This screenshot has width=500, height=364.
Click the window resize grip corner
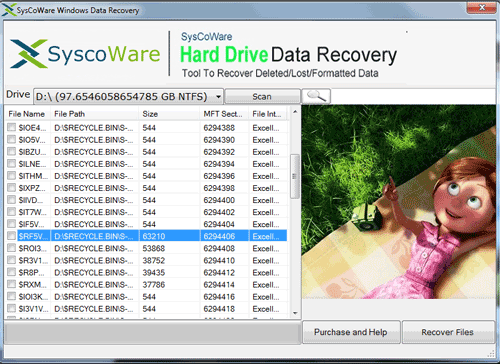pyautogui.click(x=492, y=353)
